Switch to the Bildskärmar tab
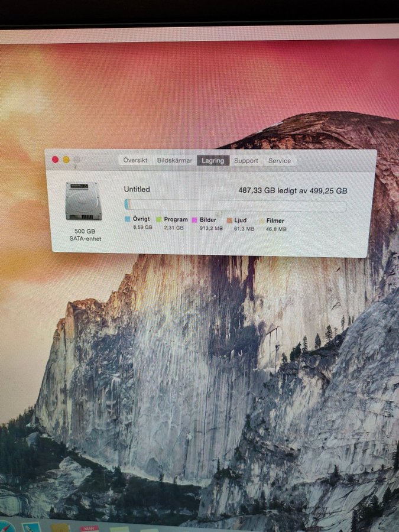 tap(174, 160)
